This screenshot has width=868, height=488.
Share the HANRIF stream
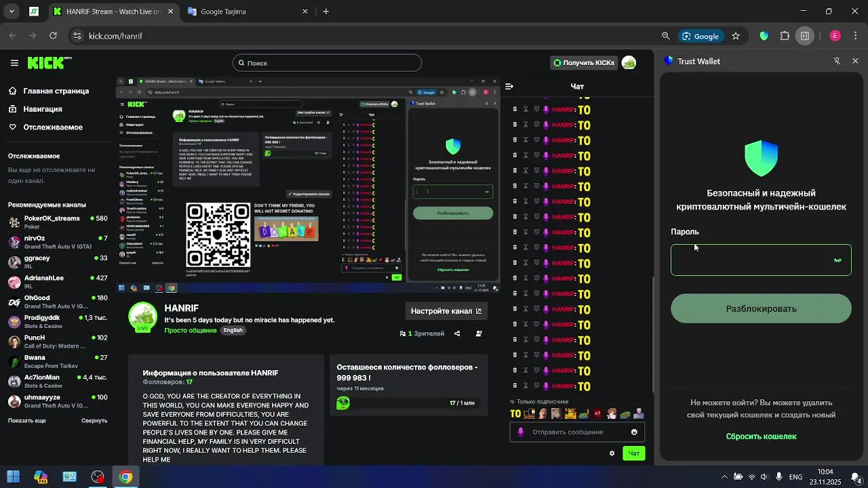457,333
